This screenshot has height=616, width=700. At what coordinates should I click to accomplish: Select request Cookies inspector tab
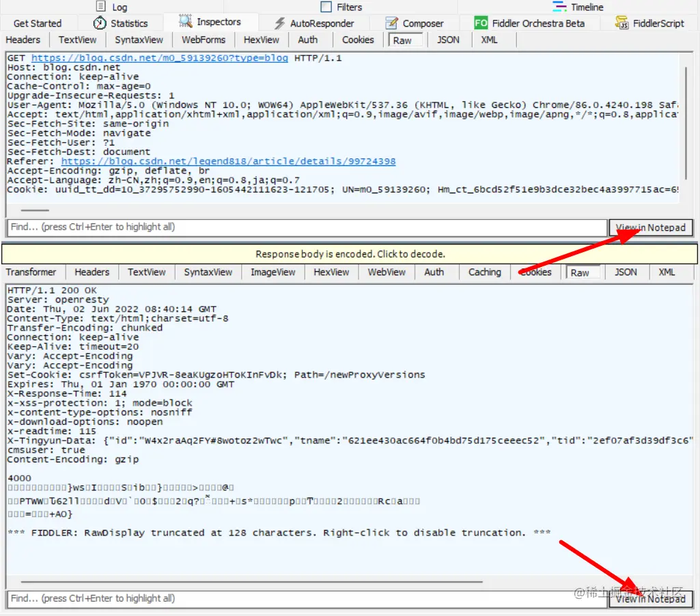358,40
